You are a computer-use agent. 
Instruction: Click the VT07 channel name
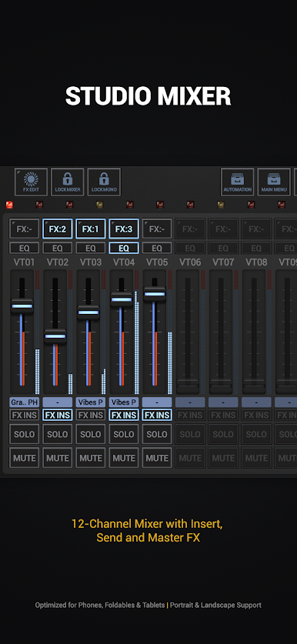coord(223,262)
